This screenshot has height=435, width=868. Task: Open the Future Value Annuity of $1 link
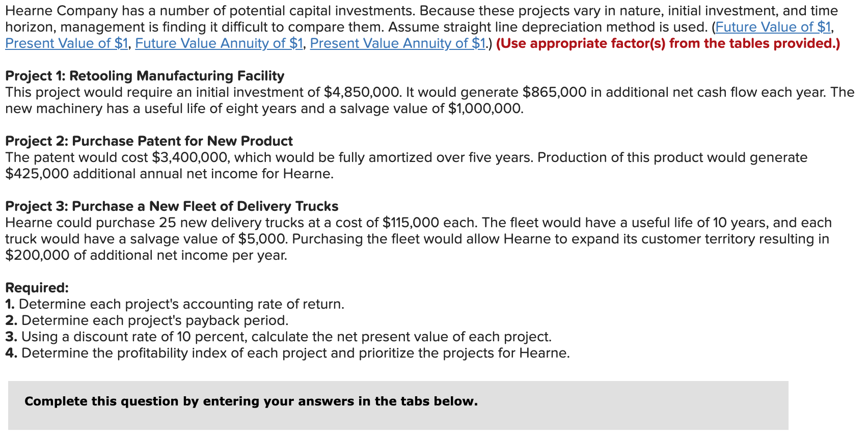point(219,43)
